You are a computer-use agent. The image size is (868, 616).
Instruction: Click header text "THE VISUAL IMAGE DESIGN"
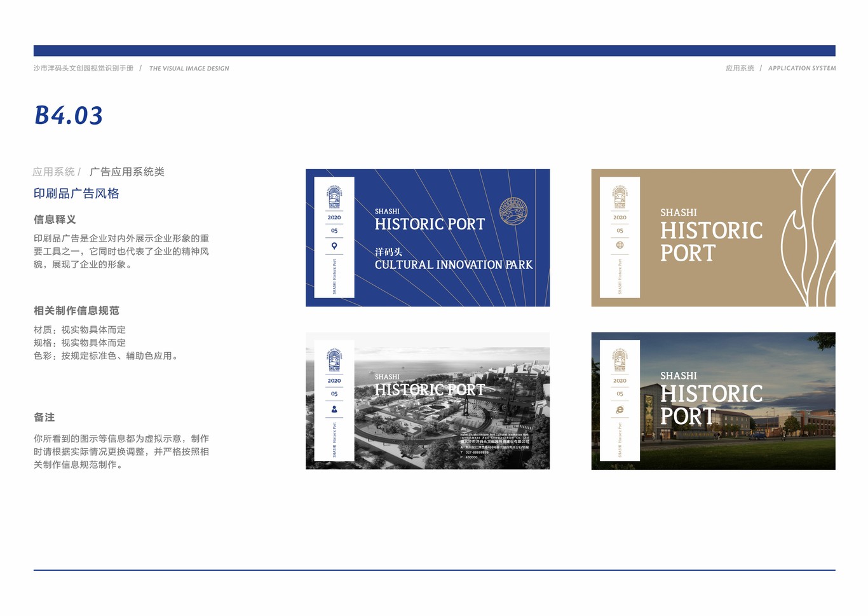189,69
